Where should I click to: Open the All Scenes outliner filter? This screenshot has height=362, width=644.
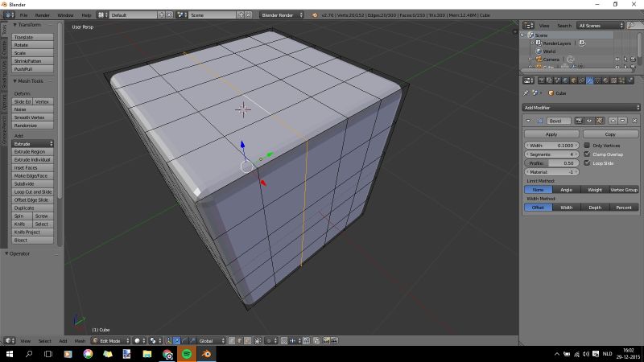[601, 26]
